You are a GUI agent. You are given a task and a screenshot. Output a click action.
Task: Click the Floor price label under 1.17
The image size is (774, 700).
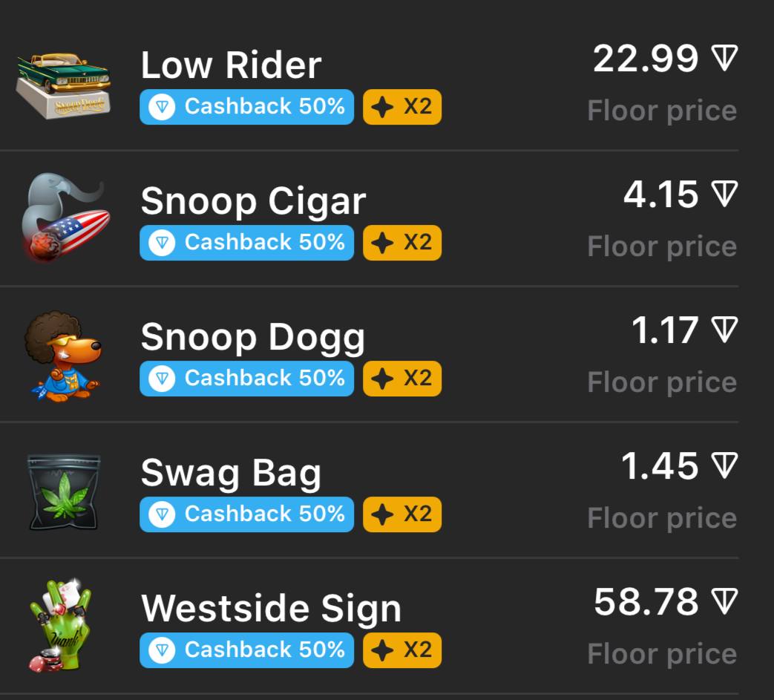(662, 382)
